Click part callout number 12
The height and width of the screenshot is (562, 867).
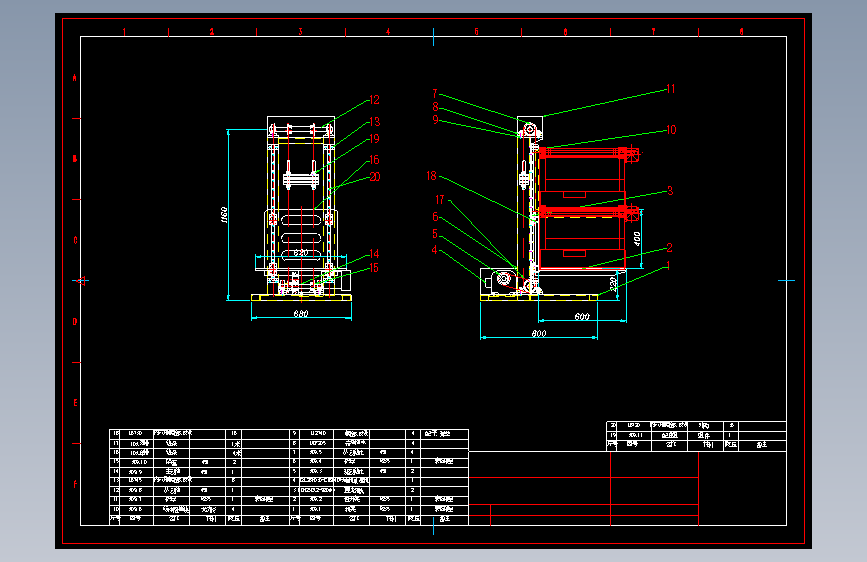(x=374, y=100)
